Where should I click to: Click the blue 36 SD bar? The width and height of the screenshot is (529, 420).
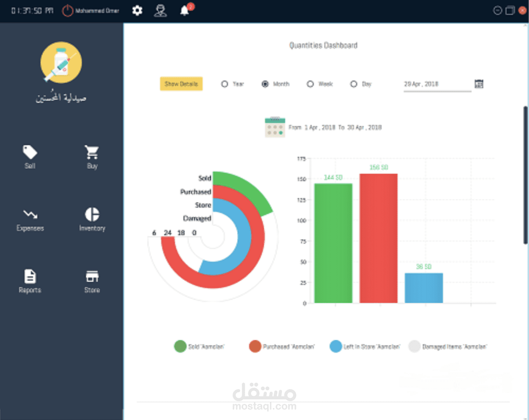pyautogui.click(x=424, y=288)
